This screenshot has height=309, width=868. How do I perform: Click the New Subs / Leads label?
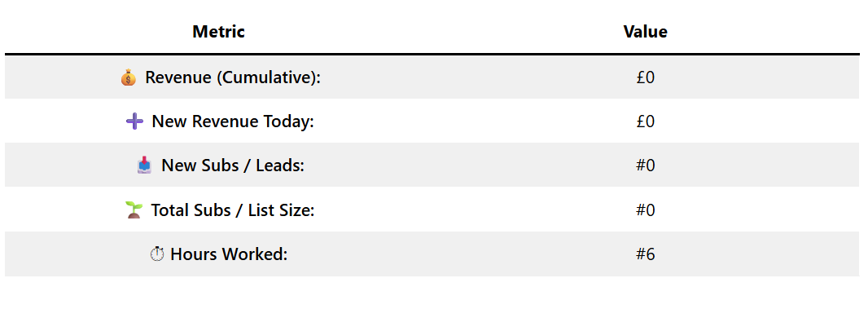[x=233, y=166]
